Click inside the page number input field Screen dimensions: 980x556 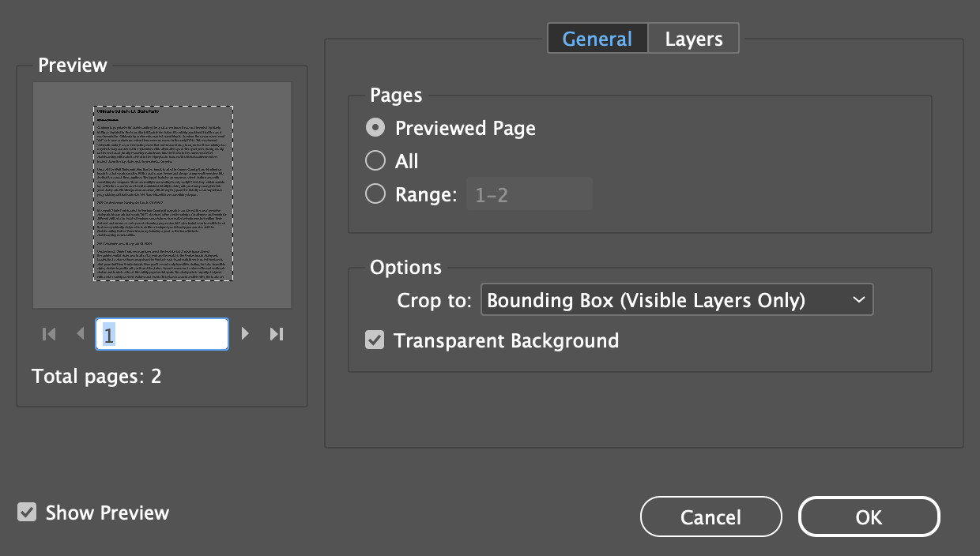[162, 333]
